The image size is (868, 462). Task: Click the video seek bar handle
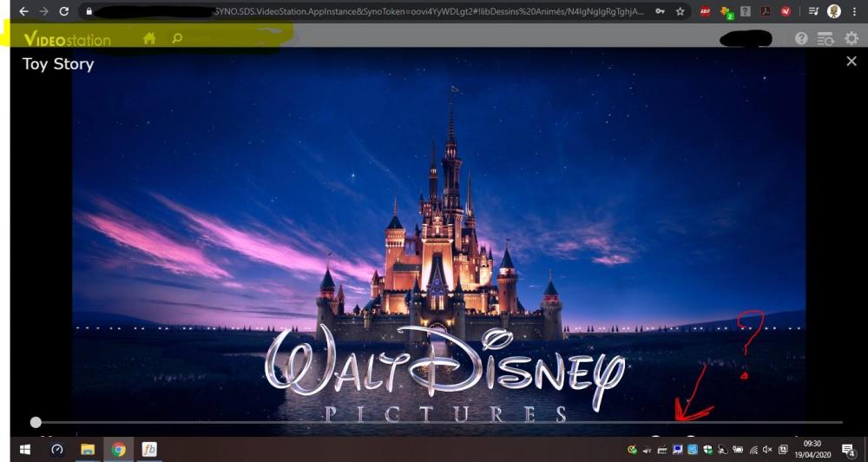(36, 422)
